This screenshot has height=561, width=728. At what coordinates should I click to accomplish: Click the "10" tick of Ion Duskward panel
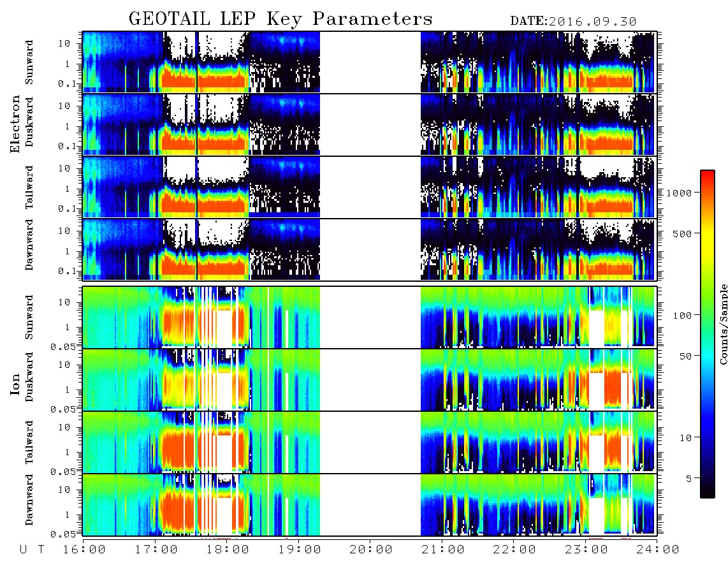pos(64,365)
